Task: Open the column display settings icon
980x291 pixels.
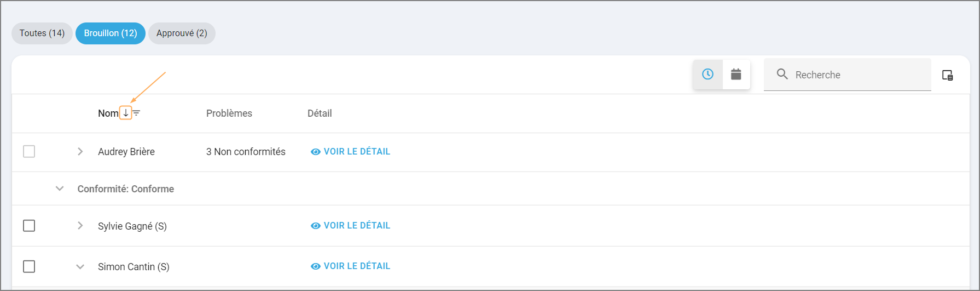Action: coord(947,75)
